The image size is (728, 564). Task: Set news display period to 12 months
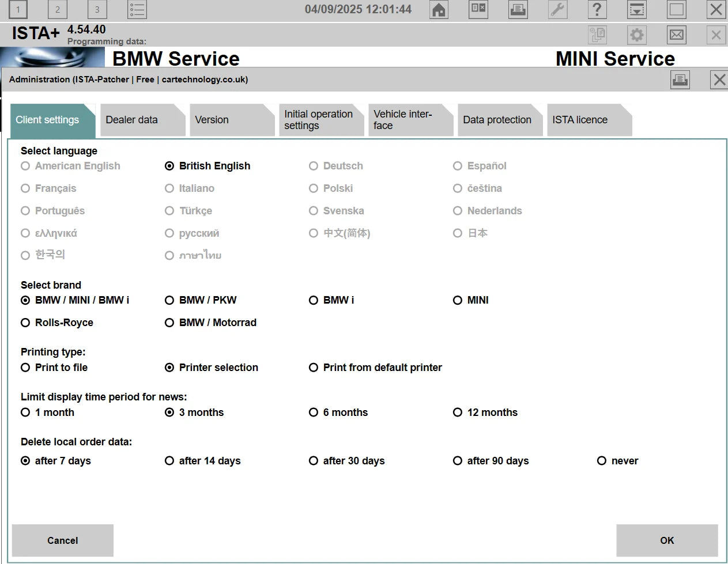pyautogui.click(x=458, y=412)
